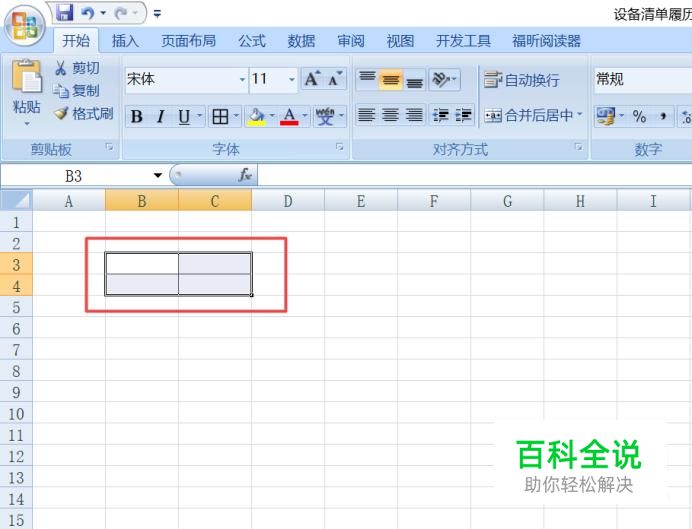
Task: Click the 剪切 cut button
Action: tap(77, 68)
